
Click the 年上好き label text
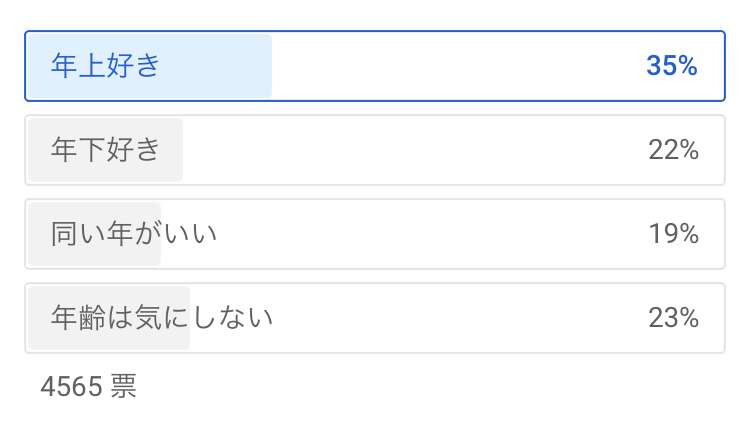pyautogui.click(x=105, y=66)
